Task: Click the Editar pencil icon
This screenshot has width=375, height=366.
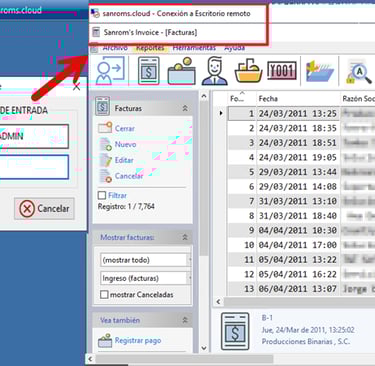Action: coord(105,160)
